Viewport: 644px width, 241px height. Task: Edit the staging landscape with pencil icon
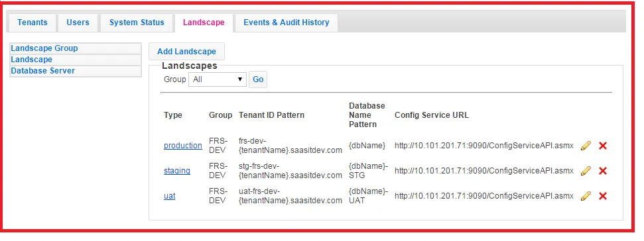(586, 171)
